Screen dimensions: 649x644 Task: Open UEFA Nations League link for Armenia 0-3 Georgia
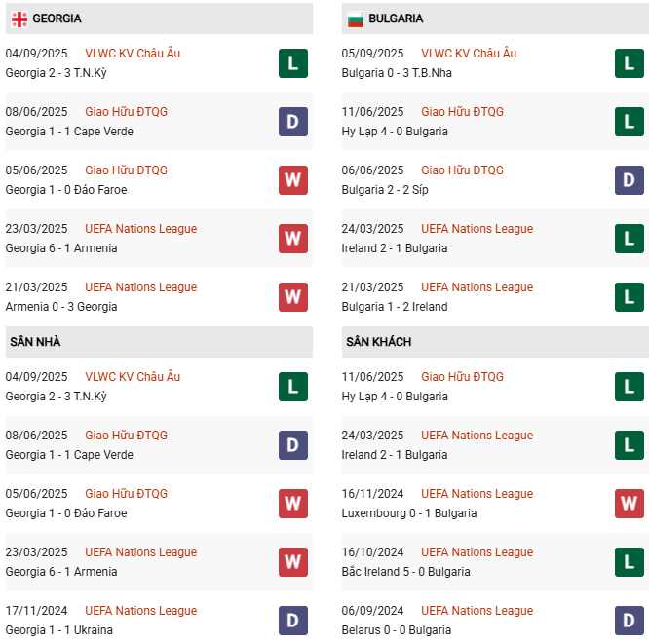[x=140, y=287]
